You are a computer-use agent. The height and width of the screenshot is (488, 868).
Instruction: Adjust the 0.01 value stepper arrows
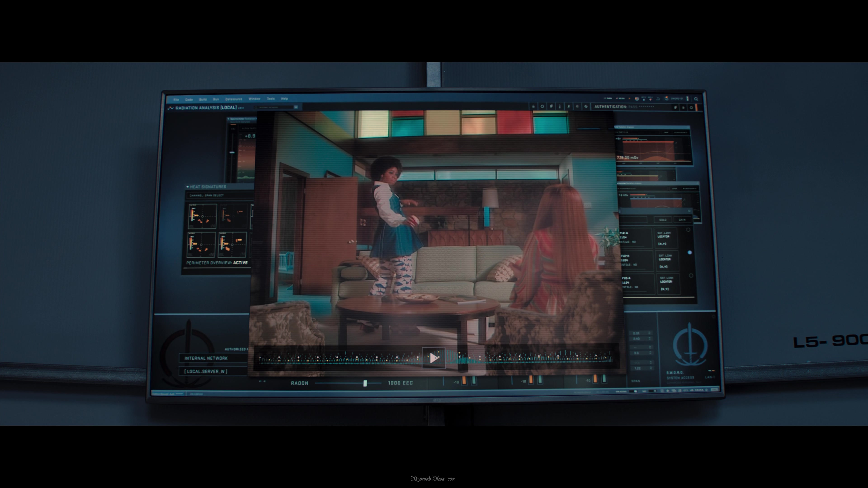(649, 333)
